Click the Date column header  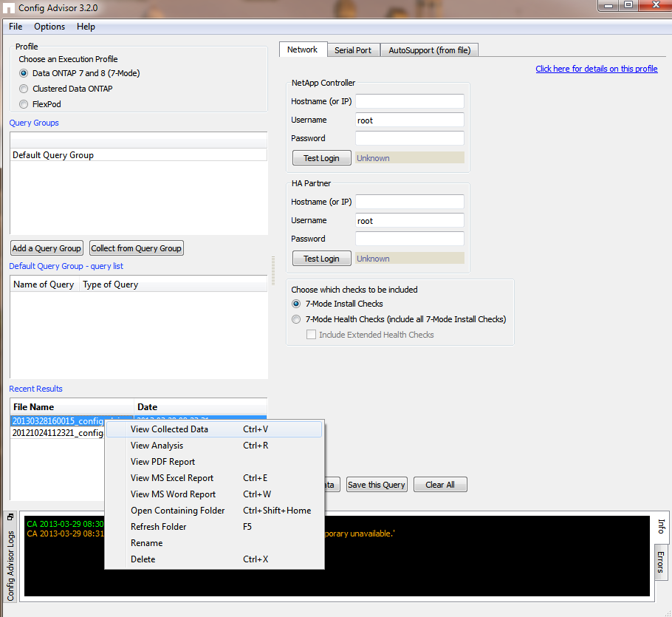pos(201,407)
